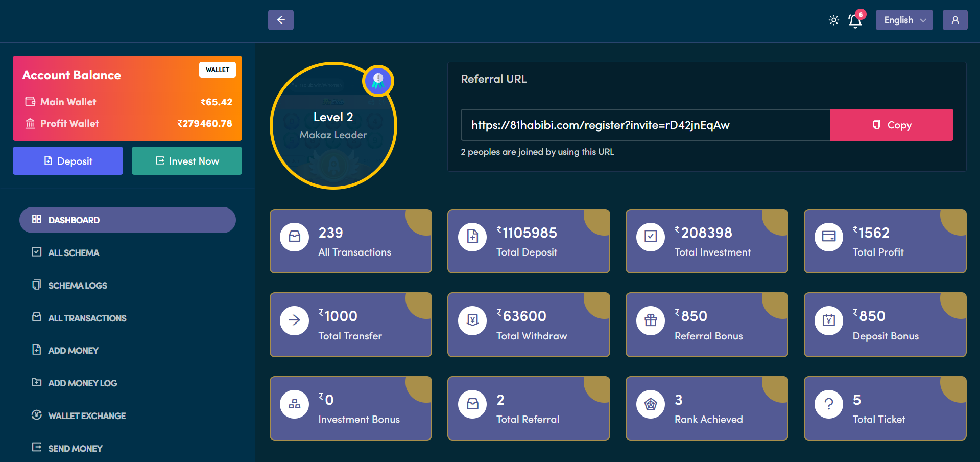
Task: Click the Rank Achieved badge icon
Action: coord(650,404)
